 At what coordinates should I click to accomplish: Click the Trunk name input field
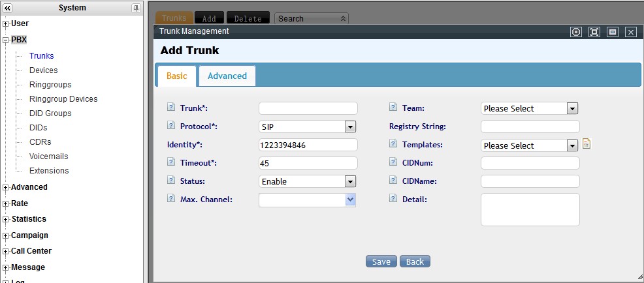pyautogui.click(x=308, y=108)
